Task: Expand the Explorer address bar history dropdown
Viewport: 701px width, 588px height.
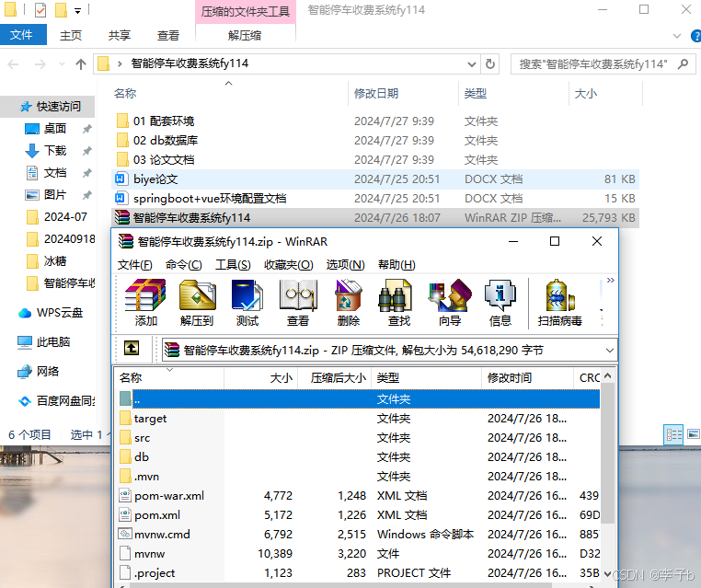Action: (471, 64)
